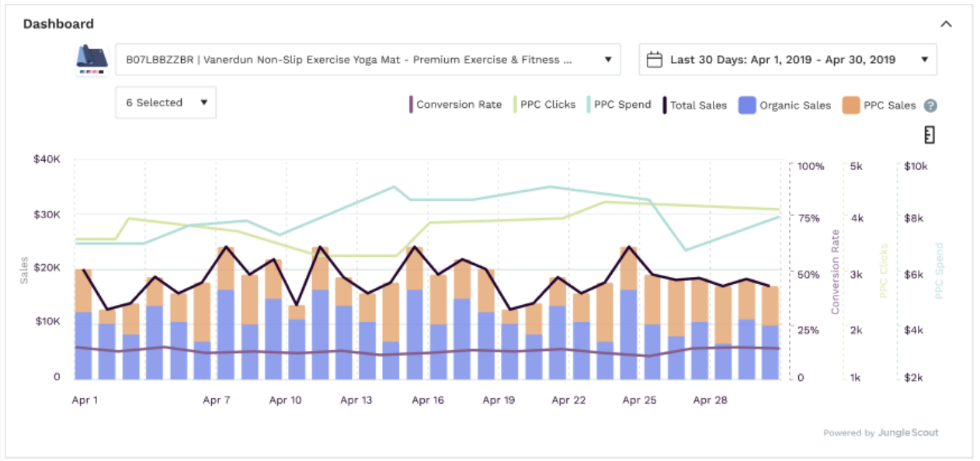Click the calendar icon in date picker
980x461 pixels.
tap(655, 60)
